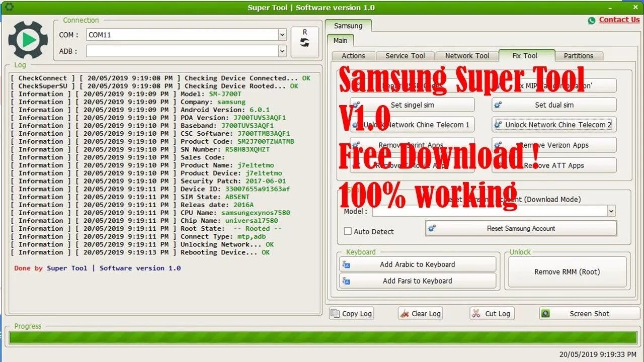Screen dimensions: 644x362
Task: Enable the Auto Detect checkbox
Action: coord(348,231)
